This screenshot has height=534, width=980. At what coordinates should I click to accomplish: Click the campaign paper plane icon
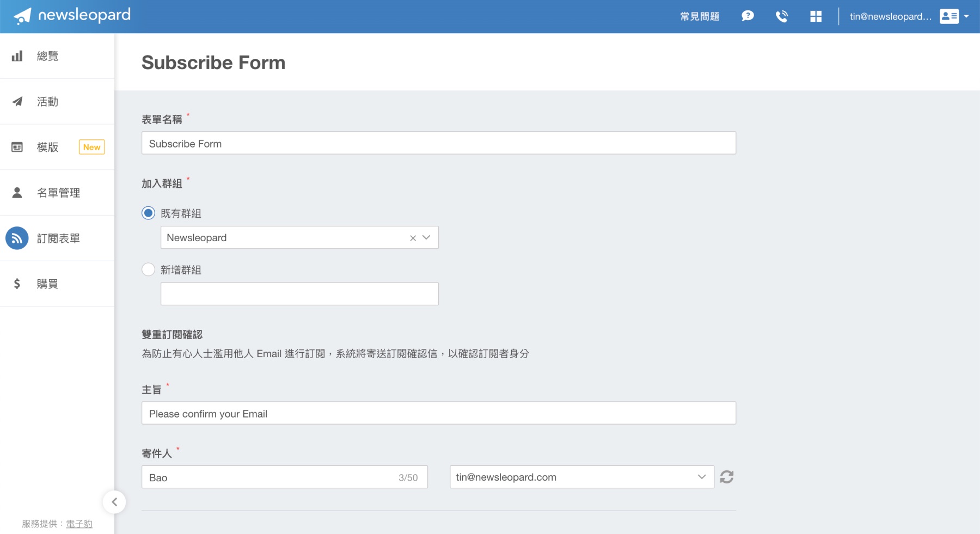point(17,101)
